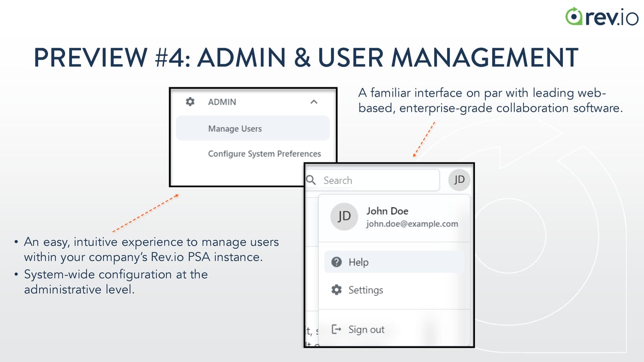Click the john.doe@example.com email address
The width and height of the screenshot is (644, 362).
coord(412,224)
